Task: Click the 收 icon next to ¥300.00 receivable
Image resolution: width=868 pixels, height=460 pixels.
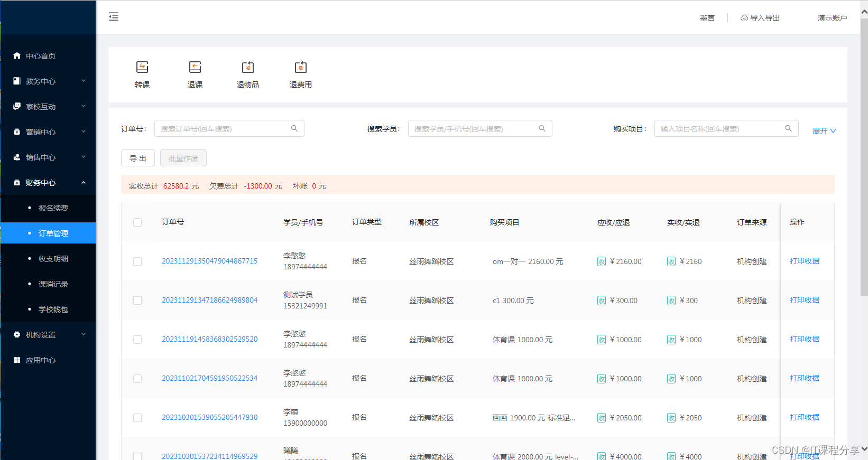Action: click(x=602, y=301)
